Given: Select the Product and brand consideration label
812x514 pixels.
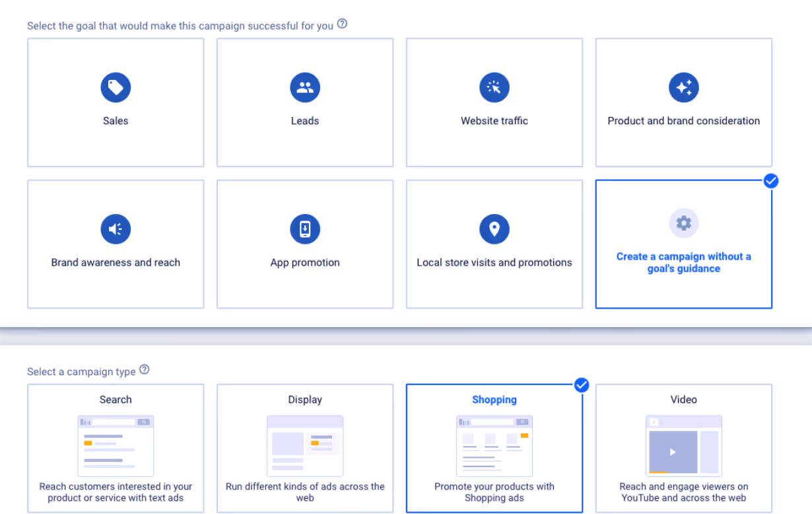Looking at the screenshot, I should tap(684, 121).
